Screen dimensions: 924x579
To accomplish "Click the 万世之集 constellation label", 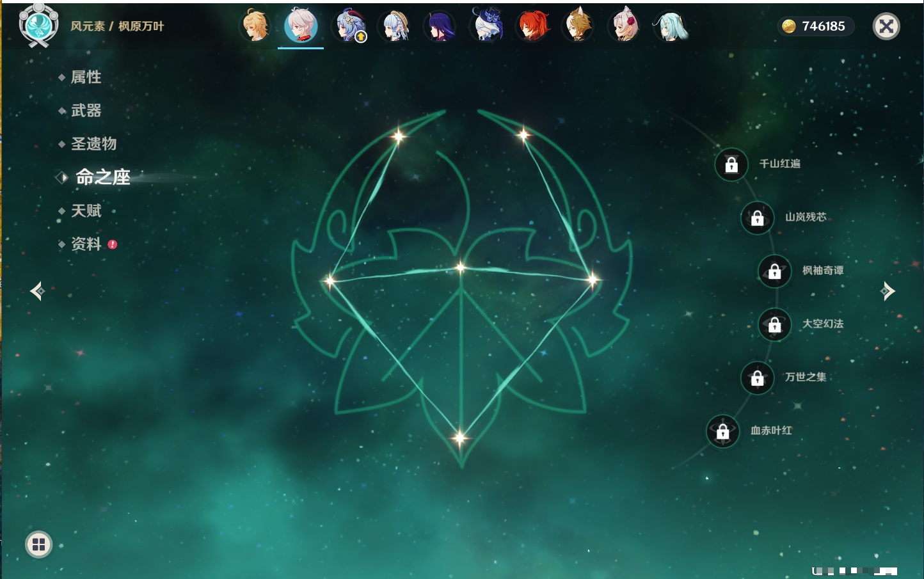I will click(x=806, y=377).
